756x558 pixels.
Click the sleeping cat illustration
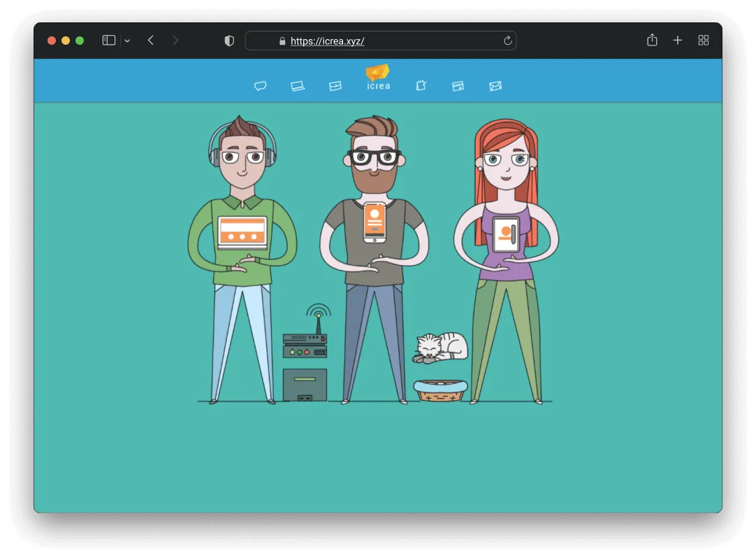click(x=440, y=348)
